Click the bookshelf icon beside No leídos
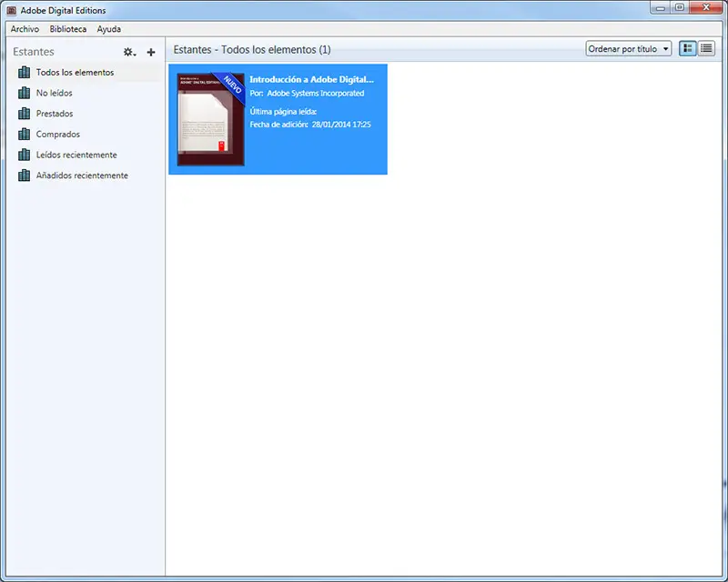Image resolution: width=728 pixels, height=582 pixels. 25,93
